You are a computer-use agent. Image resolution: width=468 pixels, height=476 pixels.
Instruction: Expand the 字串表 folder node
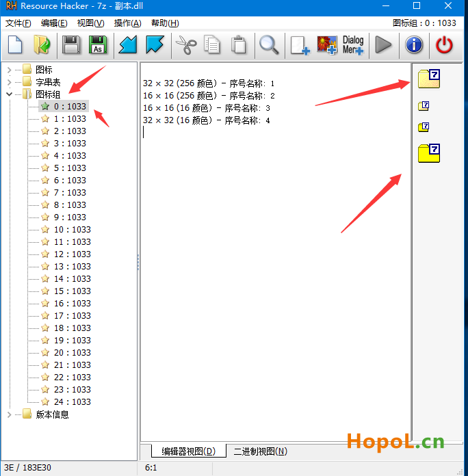point(9,82)
